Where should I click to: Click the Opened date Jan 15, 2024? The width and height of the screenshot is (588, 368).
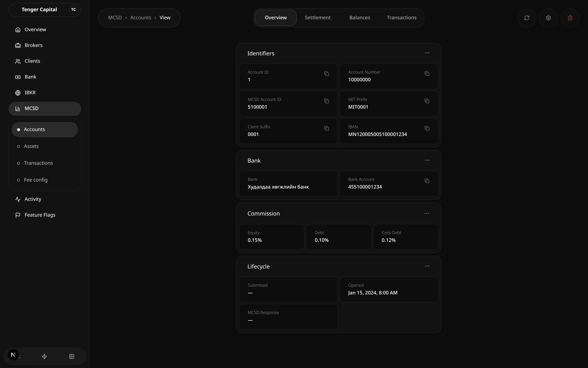pyautogui.click(x=373, y=293)
